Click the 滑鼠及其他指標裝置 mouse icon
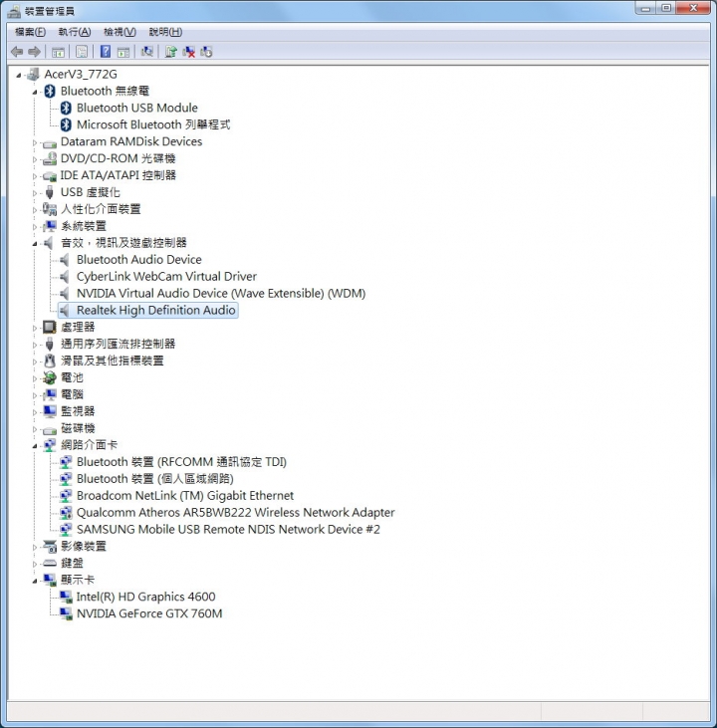The height and width of the screenshot is (728, 717). click(x=49, y=361)
